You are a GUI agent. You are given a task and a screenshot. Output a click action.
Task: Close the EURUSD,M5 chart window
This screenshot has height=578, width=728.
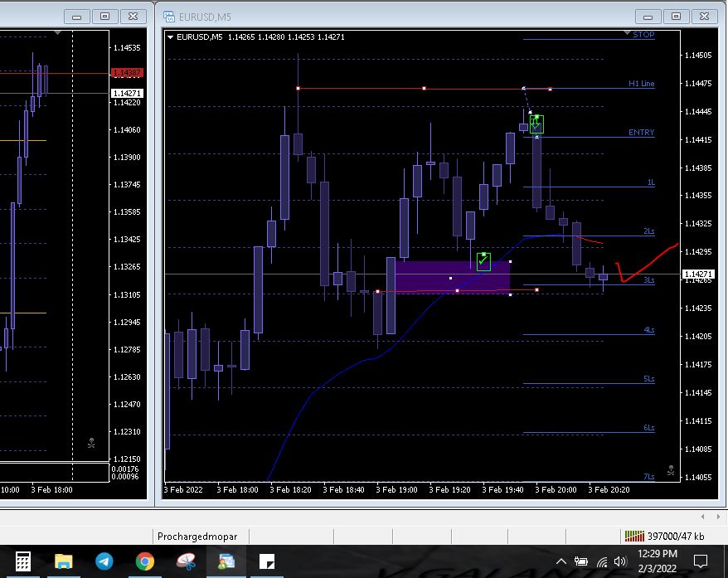(x=704, y=17)
